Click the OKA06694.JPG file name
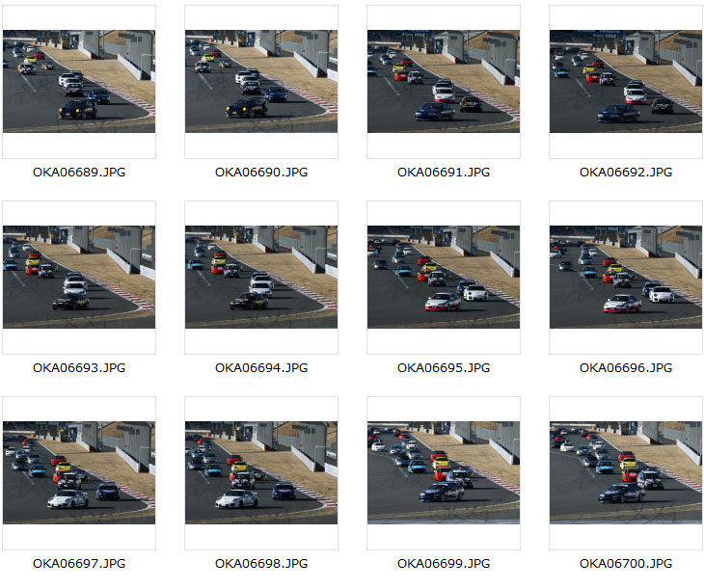Image resolution: width=704 pixels, height=588 pixels. click(261, 368)
